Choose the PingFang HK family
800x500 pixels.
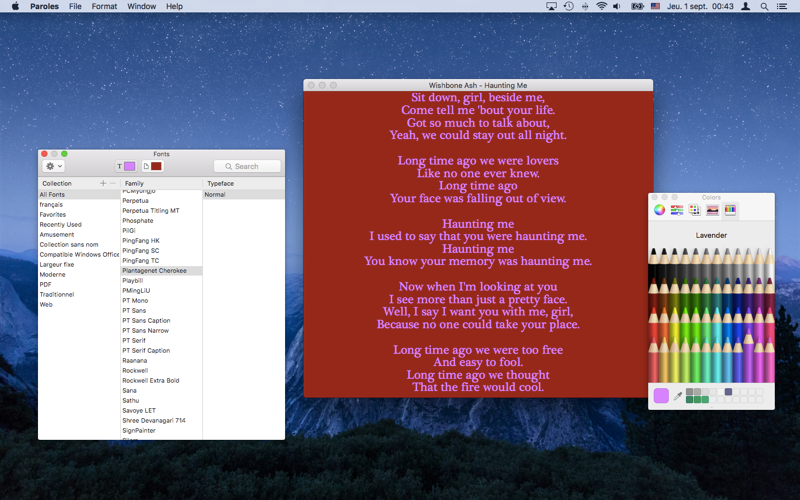(161, 240)
